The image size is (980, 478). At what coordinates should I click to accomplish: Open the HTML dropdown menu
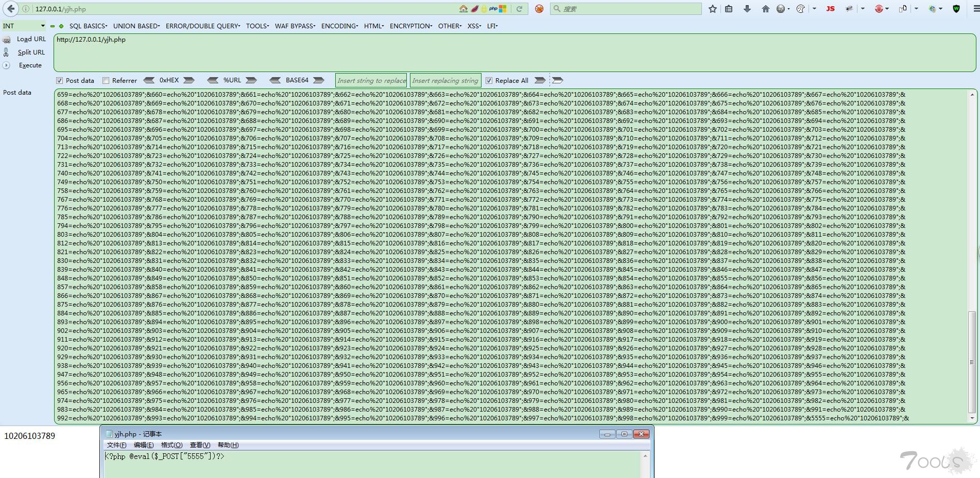(x=374, y=26)
